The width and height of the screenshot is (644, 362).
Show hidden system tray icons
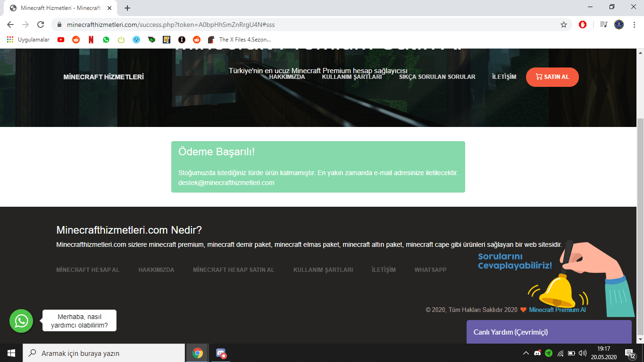[526, 353]
